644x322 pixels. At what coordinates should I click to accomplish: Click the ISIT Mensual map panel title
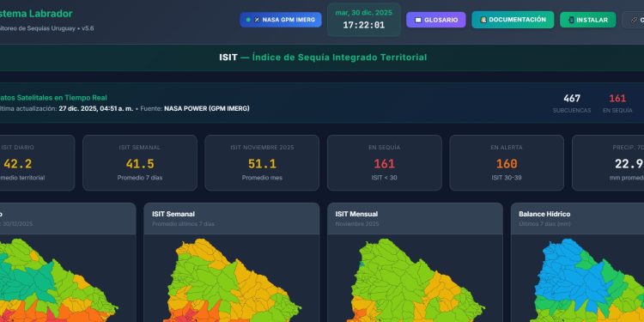[x=356, y=214]
